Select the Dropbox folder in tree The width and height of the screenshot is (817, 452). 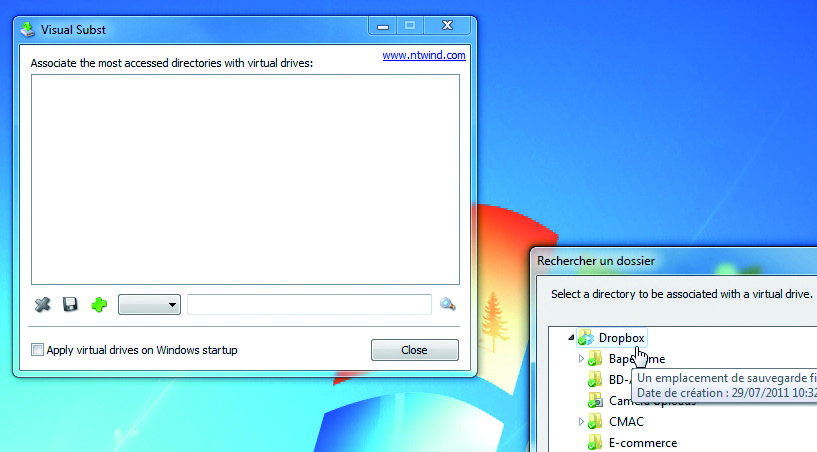click(x=622, y=338)
